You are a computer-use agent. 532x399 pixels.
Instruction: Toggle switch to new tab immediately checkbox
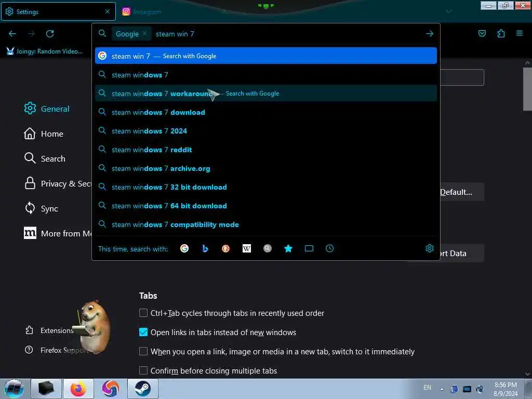tap(143, 351)
